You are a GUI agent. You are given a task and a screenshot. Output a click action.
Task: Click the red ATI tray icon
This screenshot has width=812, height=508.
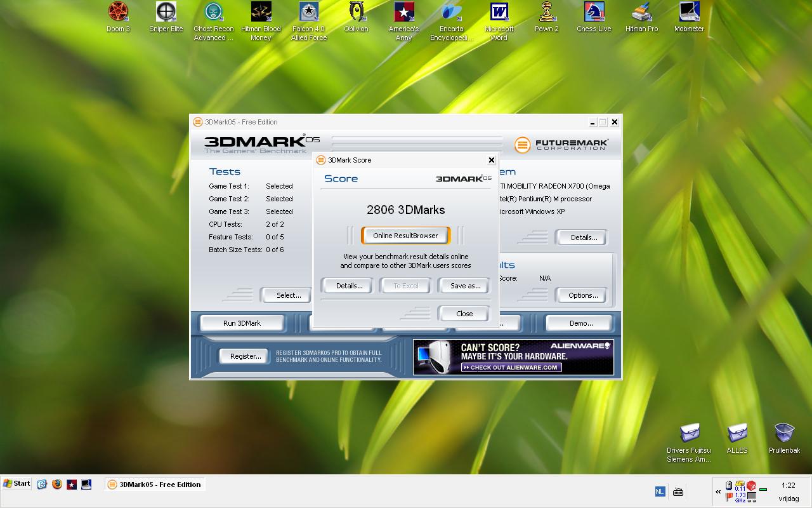[x=751, y=486]
